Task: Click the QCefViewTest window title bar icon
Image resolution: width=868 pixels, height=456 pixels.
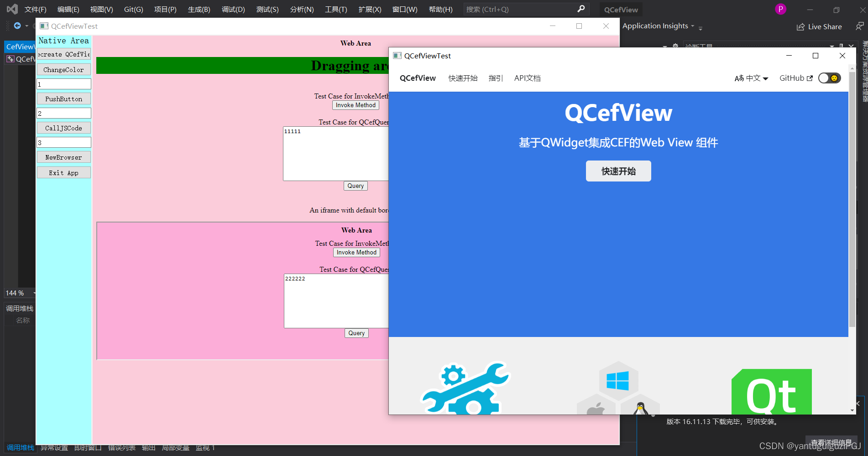Action: [x=396, y=56]
